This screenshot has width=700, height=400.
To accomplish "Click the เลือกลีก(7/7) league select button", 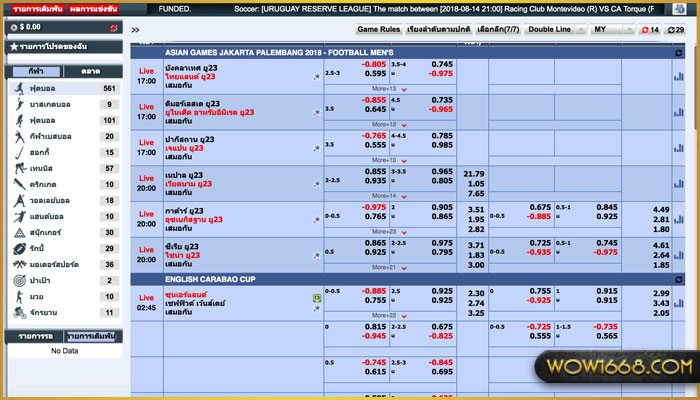I will coord(499,30).
